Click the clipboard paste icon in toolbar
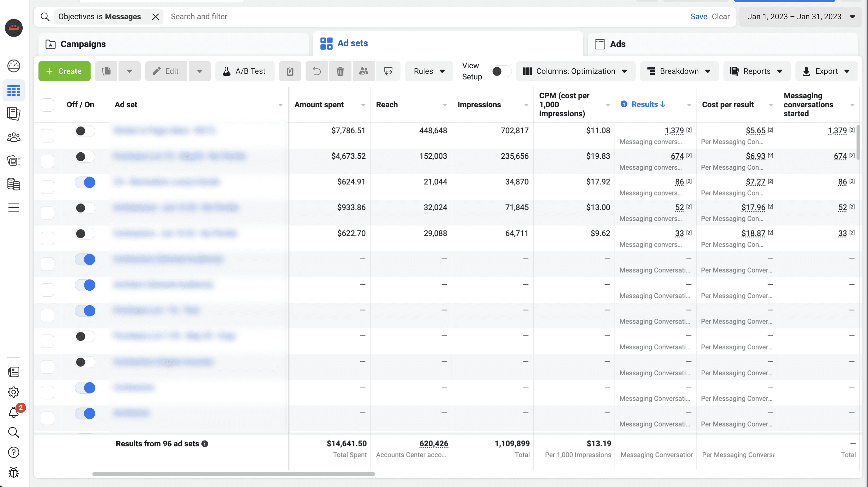The image size is (868, 487). pyautogui.click(x=290, y=71)
